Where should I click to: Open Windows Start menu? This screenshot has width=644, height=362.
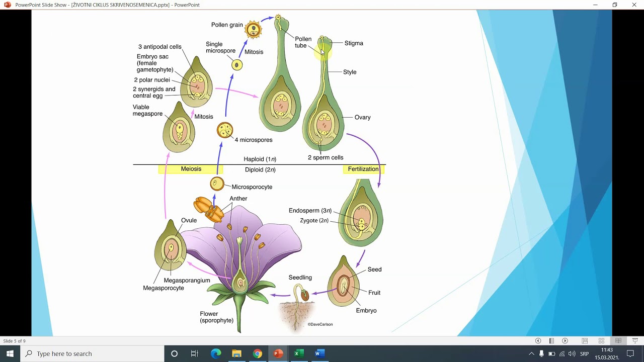[x=10, y=353]
